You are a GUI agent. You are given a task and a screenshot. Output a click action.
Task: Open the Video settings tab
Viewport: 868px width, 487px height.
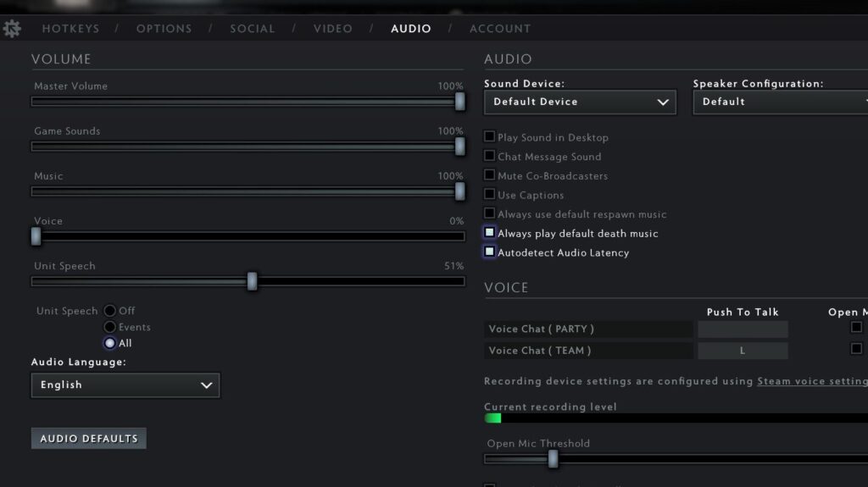332,29
